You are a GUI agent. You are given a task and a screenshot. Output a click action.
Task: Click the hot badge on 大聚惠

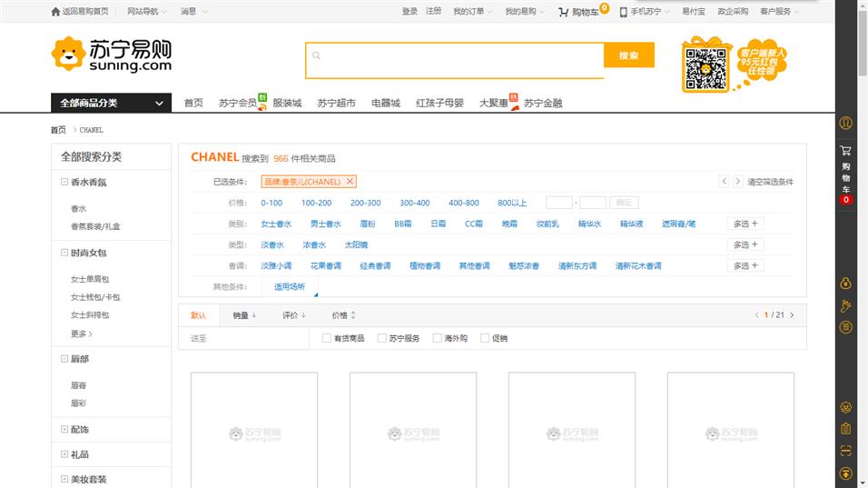click(513, 98)
